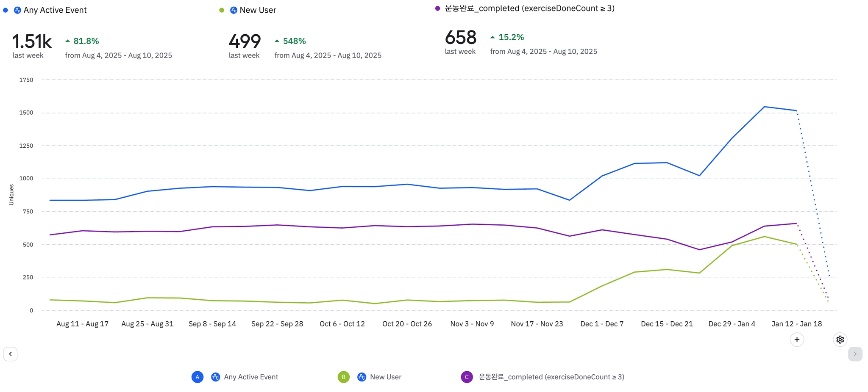
Task: Toggle 운동완료_completed series in bottom legend
Action: pyautogui.click(x=551, y=377)
